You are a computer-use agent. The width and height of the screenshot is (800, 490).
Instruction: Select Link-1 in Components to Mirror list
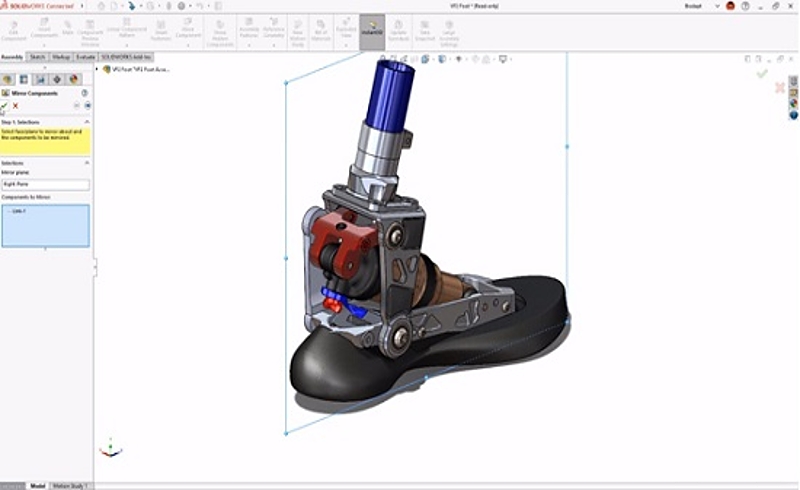pos(19,211)
